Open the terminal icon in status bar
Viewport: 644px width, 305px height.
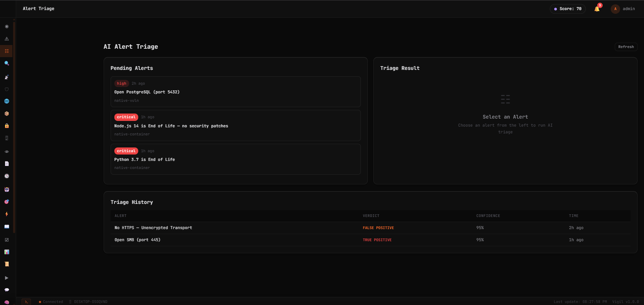26,302
